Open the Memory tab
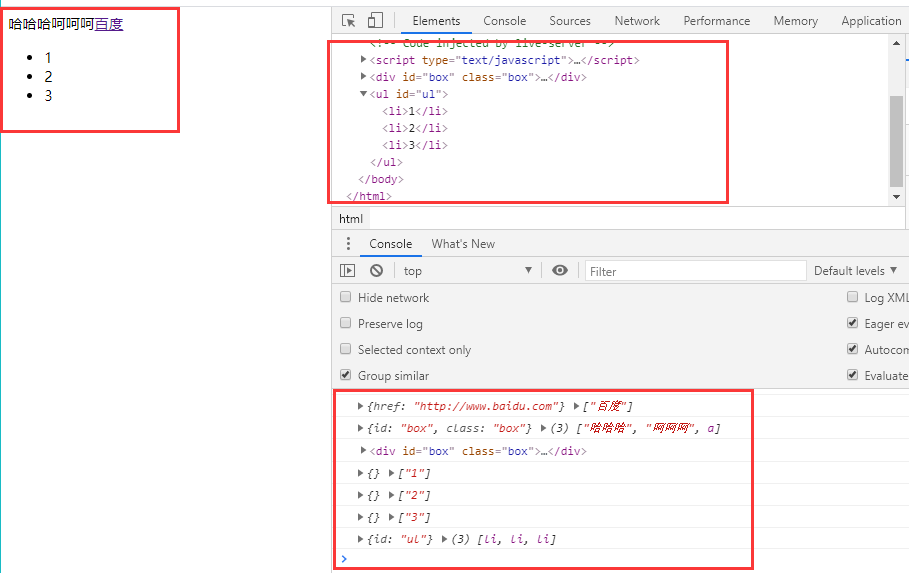The width and height of the screenshot is (909, 573). [795, 21]
